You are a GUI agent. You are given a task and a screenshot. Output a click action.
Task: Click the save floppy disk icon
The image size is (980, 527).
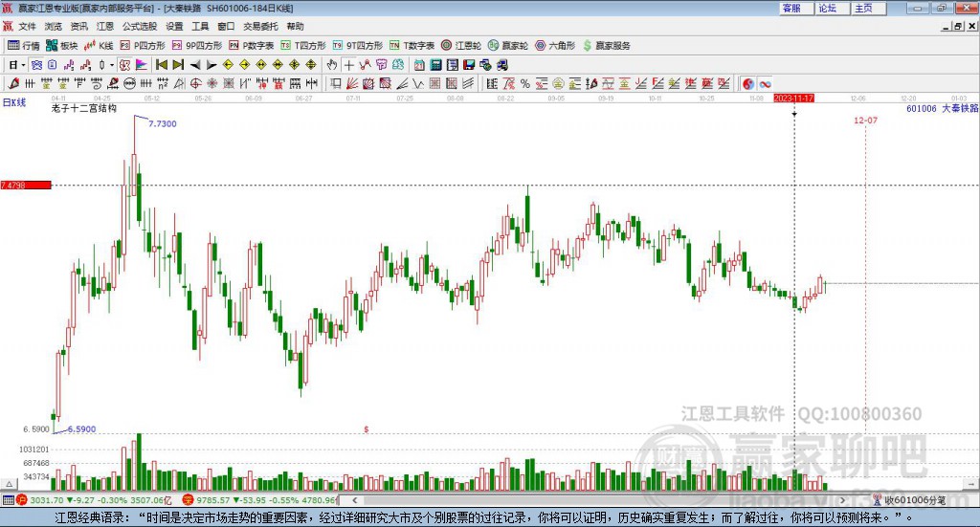(x=469, y=65)
